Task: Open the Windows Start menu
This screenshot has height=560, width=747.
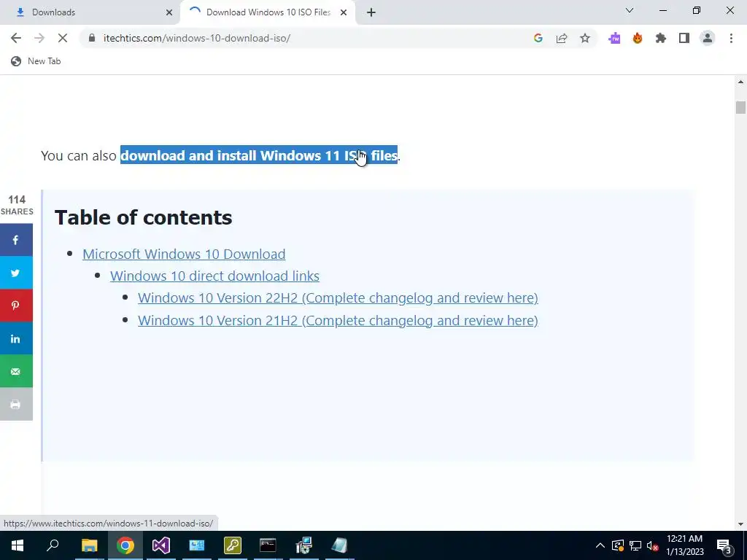Action: click(x=18, y=545)
